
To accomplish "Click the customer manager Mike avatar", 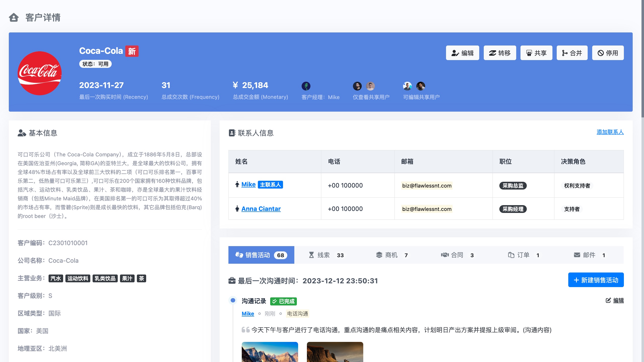I will click(306, 86).
